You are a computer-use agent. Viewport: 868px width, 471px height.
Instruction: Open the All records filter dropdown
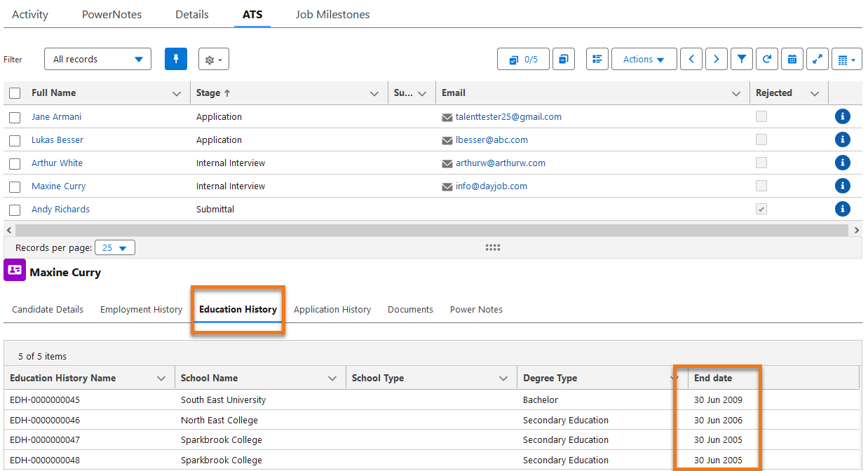click(x=97, y=60)
